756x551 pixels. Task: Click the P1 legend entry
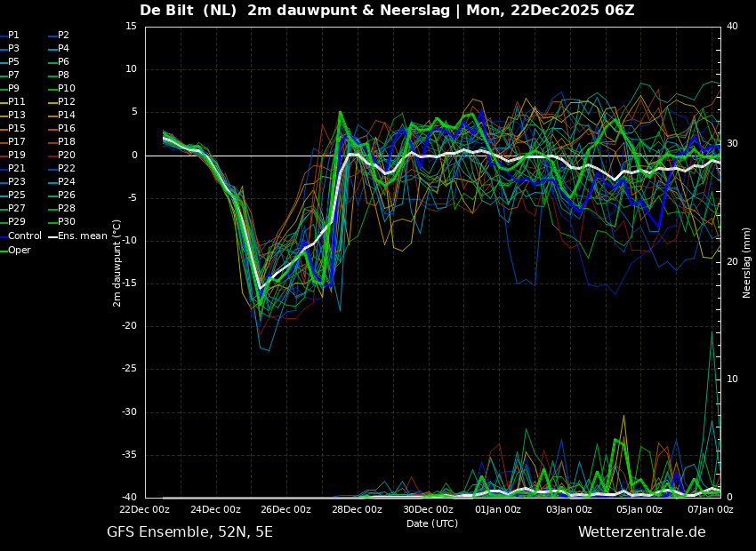(13, 36)
